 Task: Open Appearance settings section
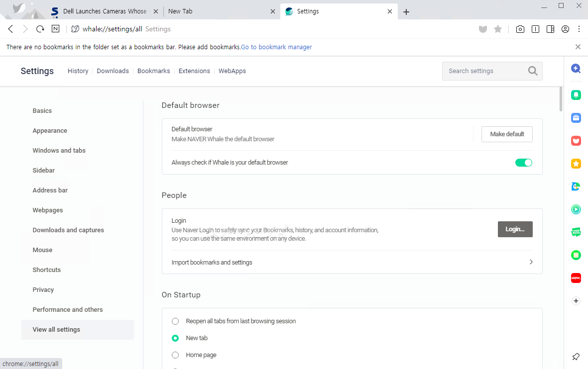tap(50, 130)
